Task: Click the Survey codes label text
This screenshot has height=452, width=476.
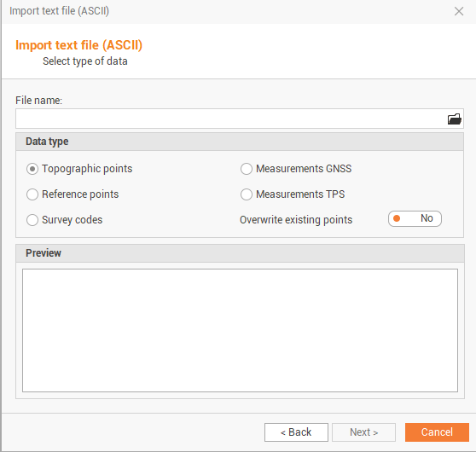Action: tap(73, 220)
